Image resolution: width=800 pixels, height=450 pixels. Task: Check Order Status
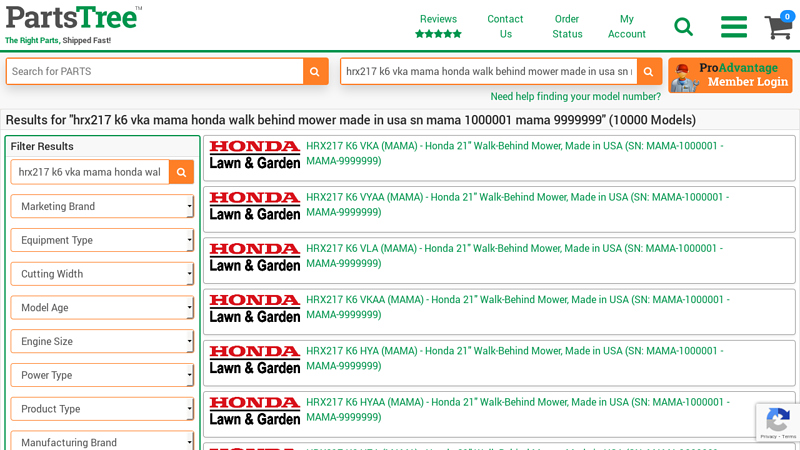(x=567, y=27)
